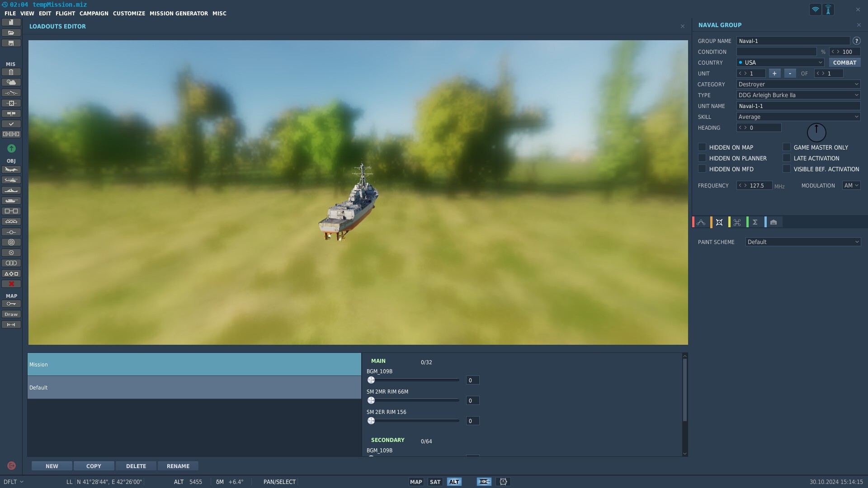
Task: Click the COPY loadout button
Action: click(94, 466)
